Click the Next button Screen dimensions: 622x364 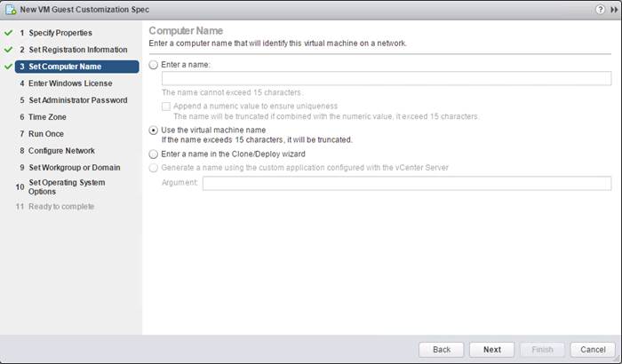point(492,350)
